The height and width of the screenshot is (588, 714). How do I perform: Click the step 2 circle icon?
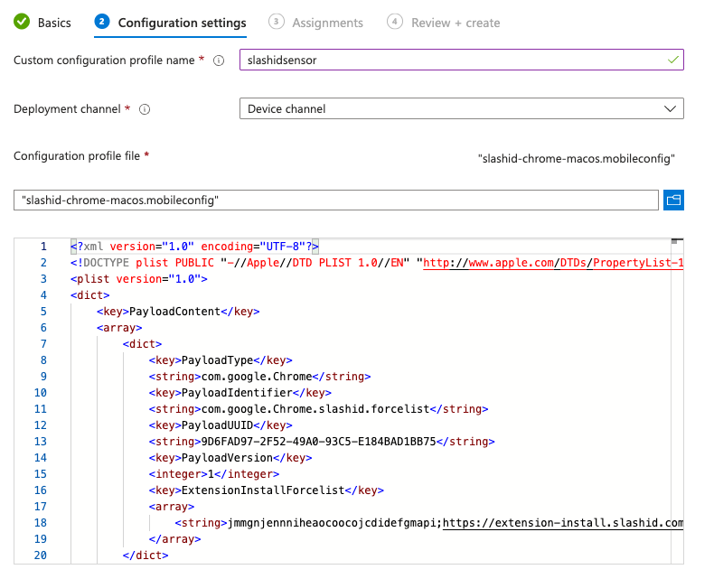[x=102, y=22]
